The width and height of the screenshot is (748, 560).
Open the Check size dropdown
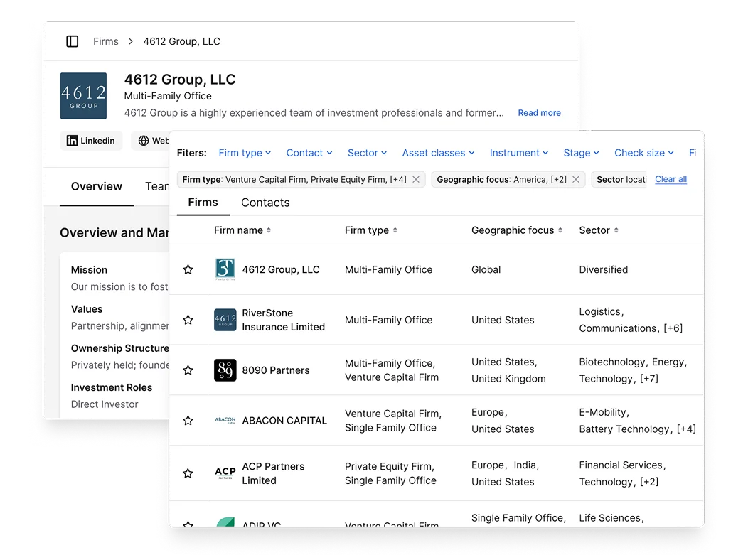coord(643,153)
